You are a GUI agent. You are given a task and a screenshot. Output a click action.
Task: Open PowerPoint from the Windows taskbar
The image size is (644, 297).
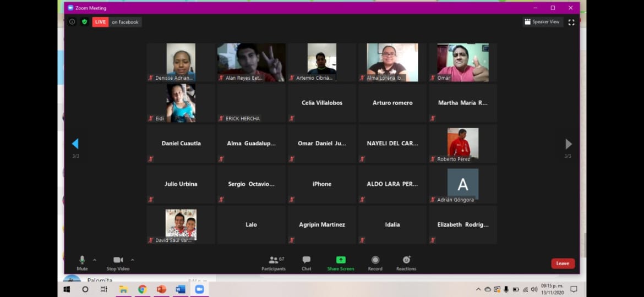(161, 289)
